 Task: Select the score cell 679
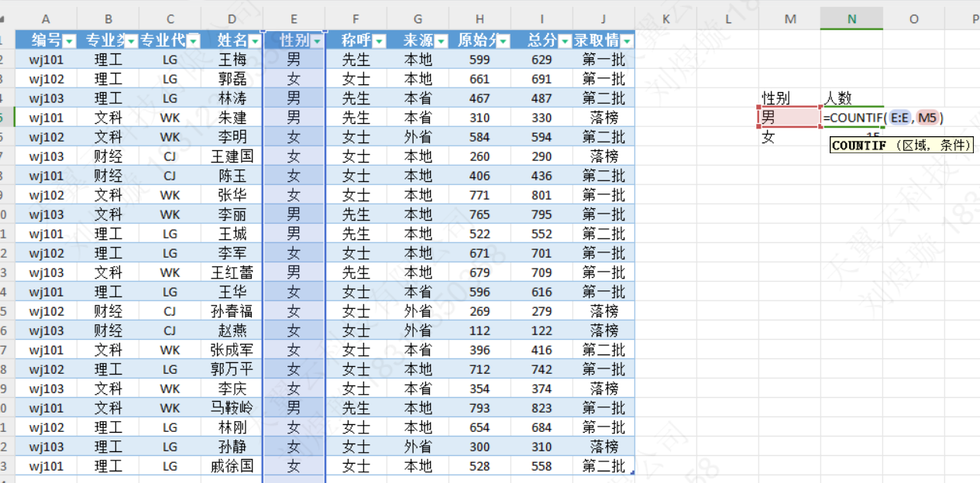(480, 272)
